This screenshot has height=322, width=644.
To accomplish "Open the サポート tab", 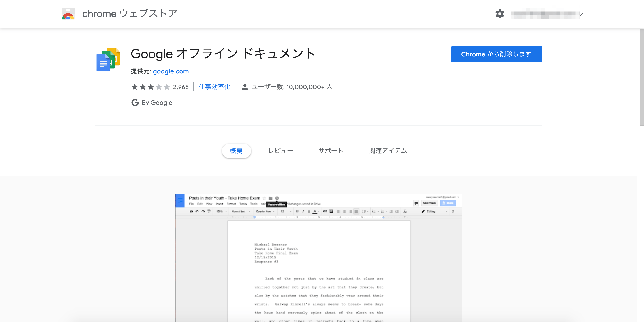I will point(331,151).
